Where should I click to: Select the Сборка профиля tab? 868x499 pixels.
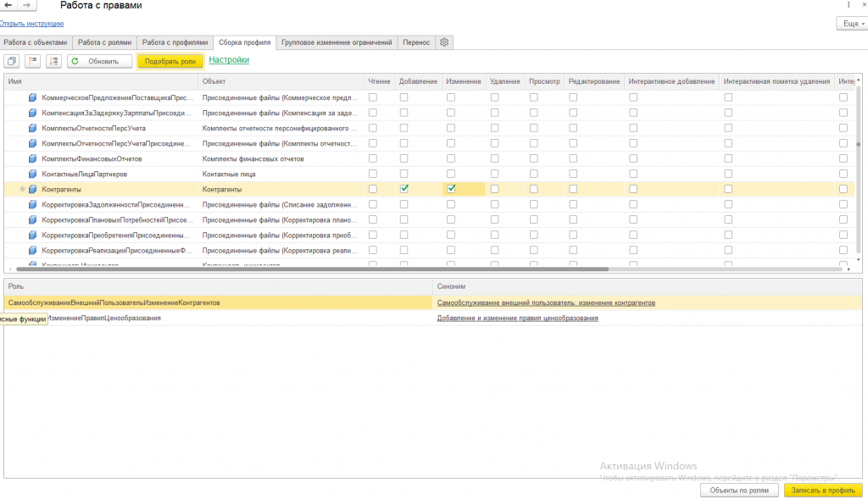coord(245,42)
